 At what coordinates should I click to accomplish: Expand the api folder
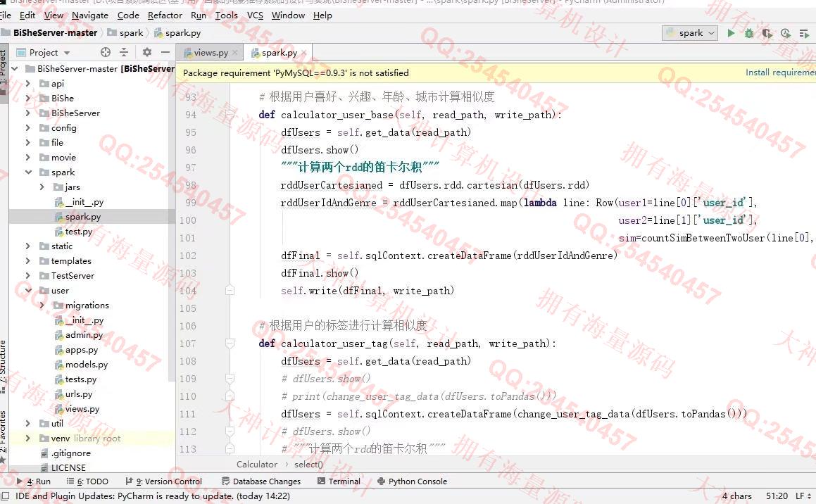28,83
